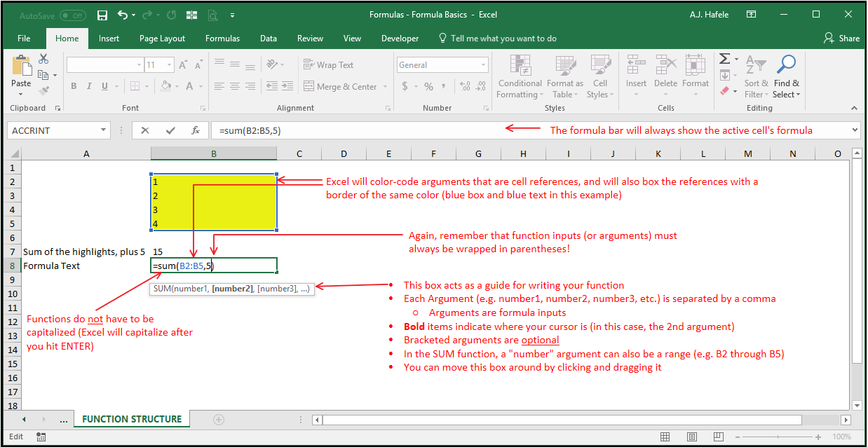
Task: Increase font size with the large A icon
Action: click(x=184, y=65)
